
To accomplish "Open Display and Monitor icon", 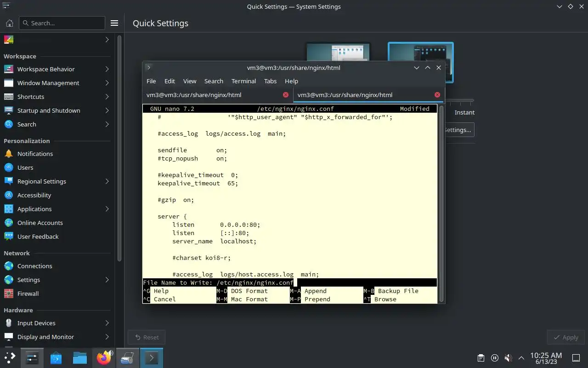I will tap(9, 337).
